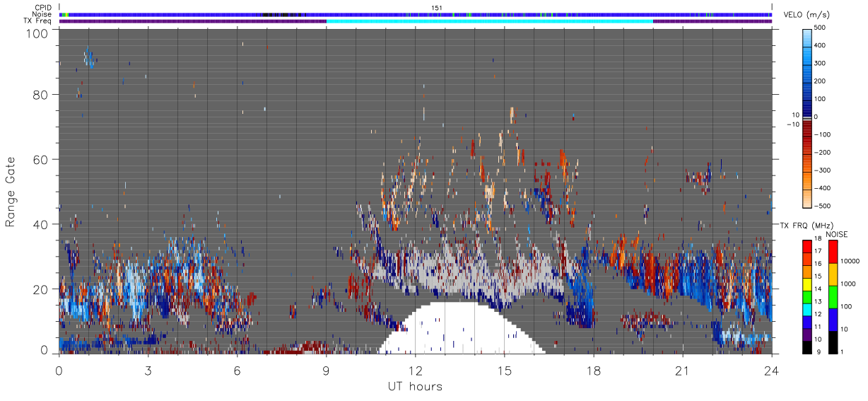Click TX frequency legend label '18'

click(818, 240)
